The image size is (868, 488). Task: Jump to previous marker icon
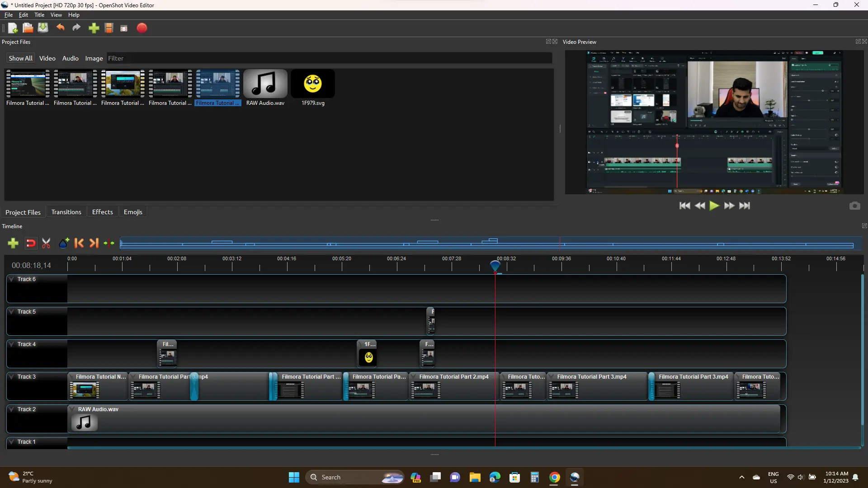(79, 244)
